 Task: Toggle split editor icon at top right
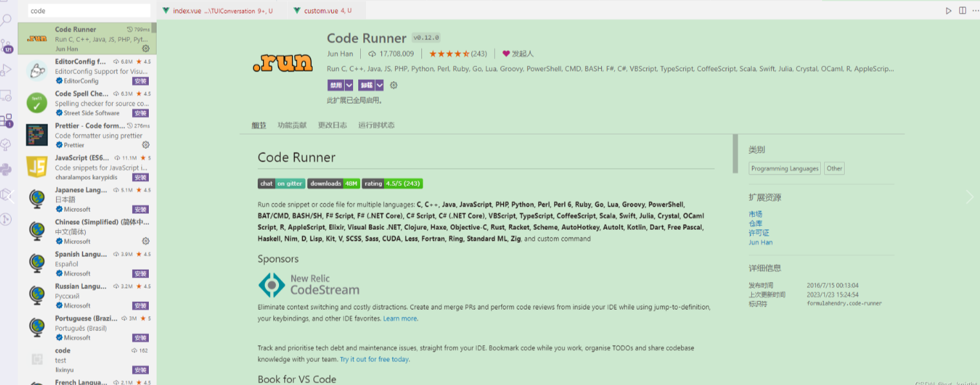963,10
